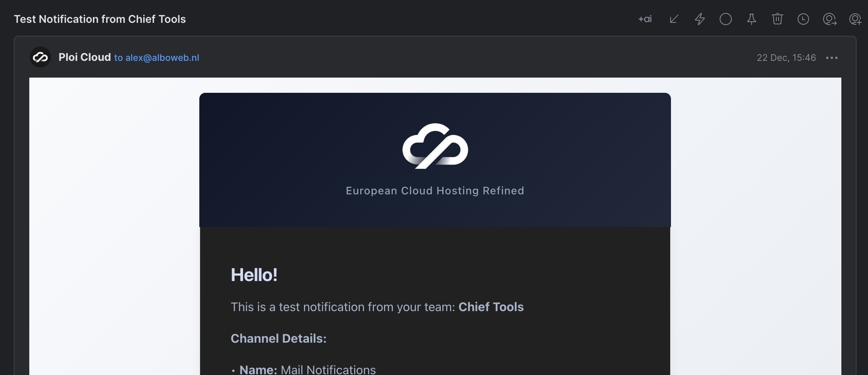
Task: Click the +ai assistant button
Action: click(645, 19)
